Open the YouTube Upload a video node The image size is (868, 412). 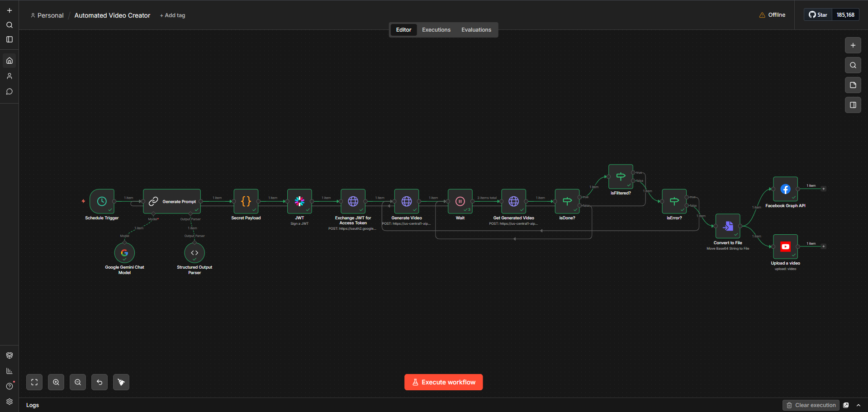point(785,246)
